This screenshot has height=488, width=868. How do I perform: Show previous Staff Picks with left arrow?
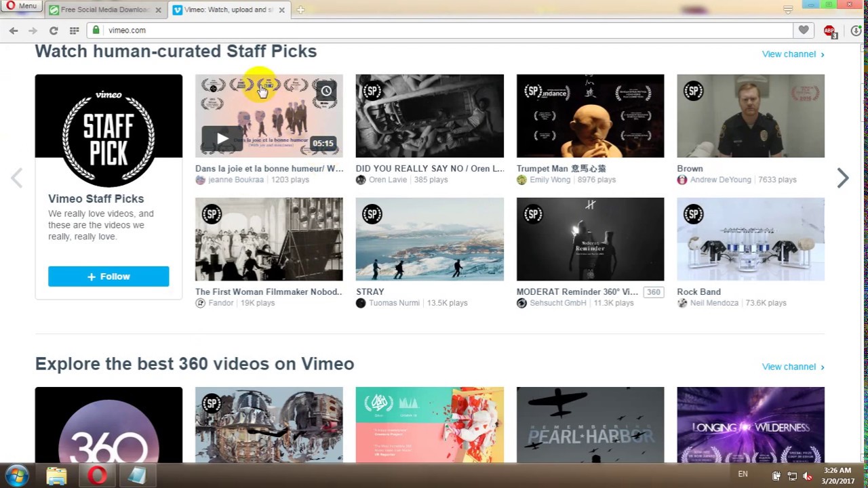pyautogui.click(x=17, y=178)
